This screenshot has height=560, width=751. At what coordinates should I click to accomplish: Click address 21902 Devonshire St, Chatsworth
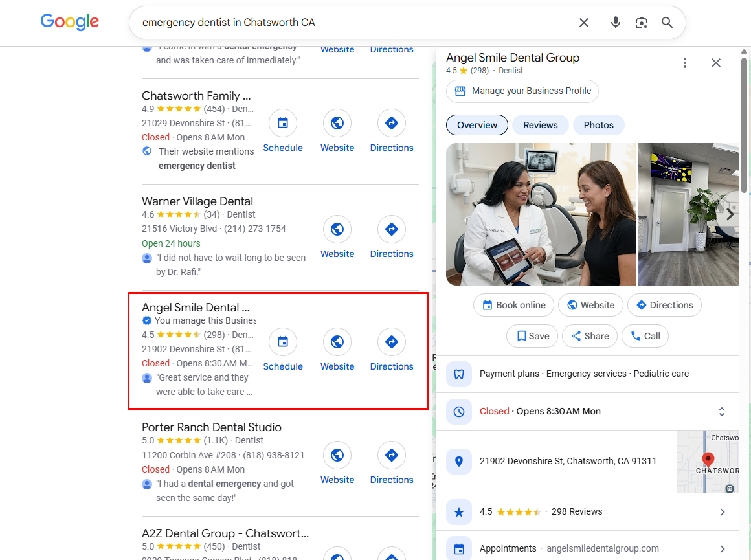click(x=568, y=462)
